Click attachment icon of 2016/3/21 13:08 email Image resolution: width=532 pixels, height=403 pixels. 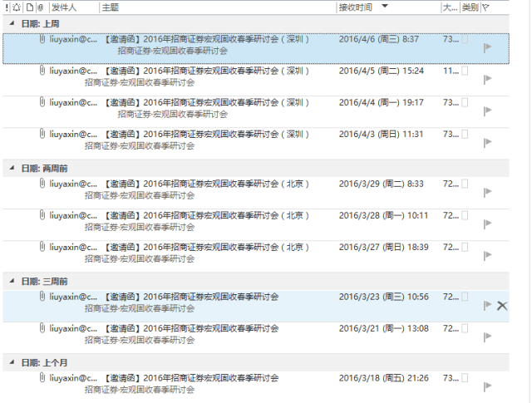42,328
